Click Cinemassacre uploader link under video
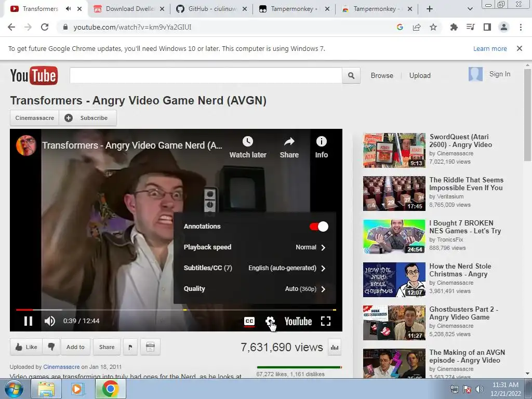This screenshot has height=399, width=532. click(61, 367)
